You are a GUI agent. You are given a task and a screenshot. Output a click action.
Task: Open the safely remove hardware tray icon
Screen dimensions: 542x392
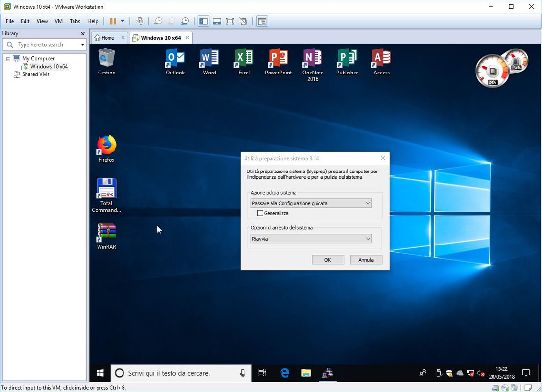click(x=439, y=373)
